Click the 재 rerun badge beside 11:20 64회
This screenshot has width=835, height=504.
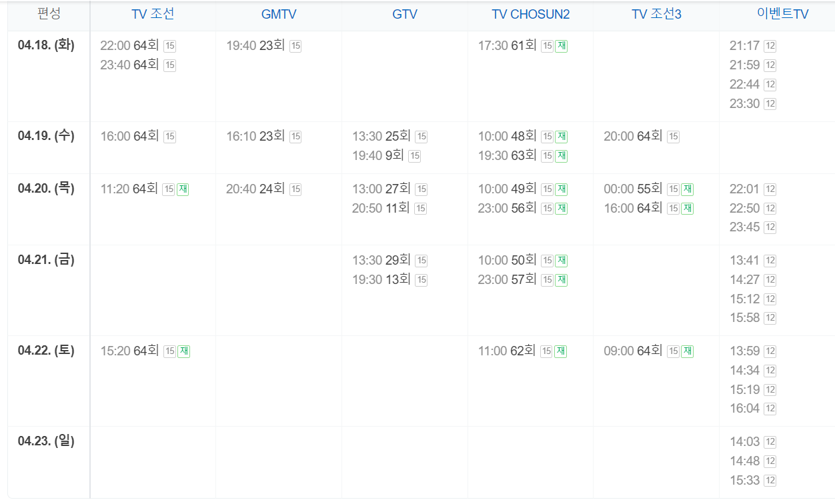tap(183, 189)
